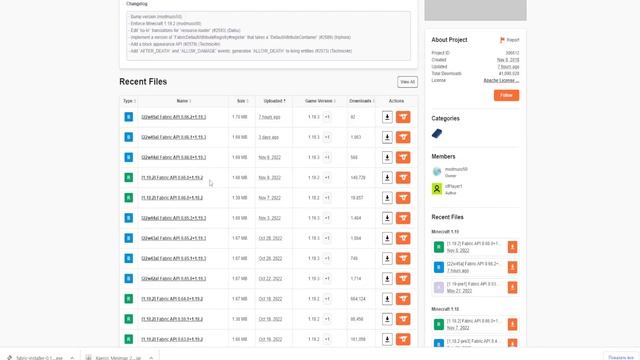This screenshot has height=360, width=640.
Task: Open the sfPlayer1 author profile
Action: (x=453, y=186)
